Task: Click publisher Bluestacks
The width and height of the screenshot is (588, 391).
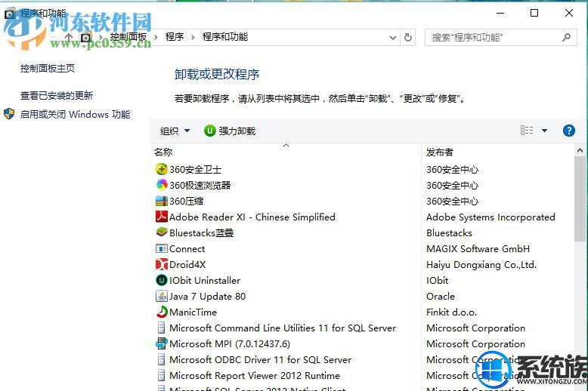Action: coord(449,233)
